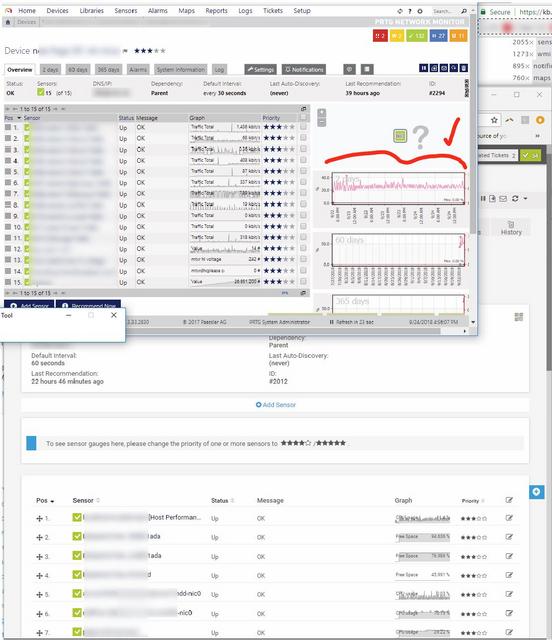Sort lower table by Priority column
This screenshot has height=640, width=552.
click(473, 501)
